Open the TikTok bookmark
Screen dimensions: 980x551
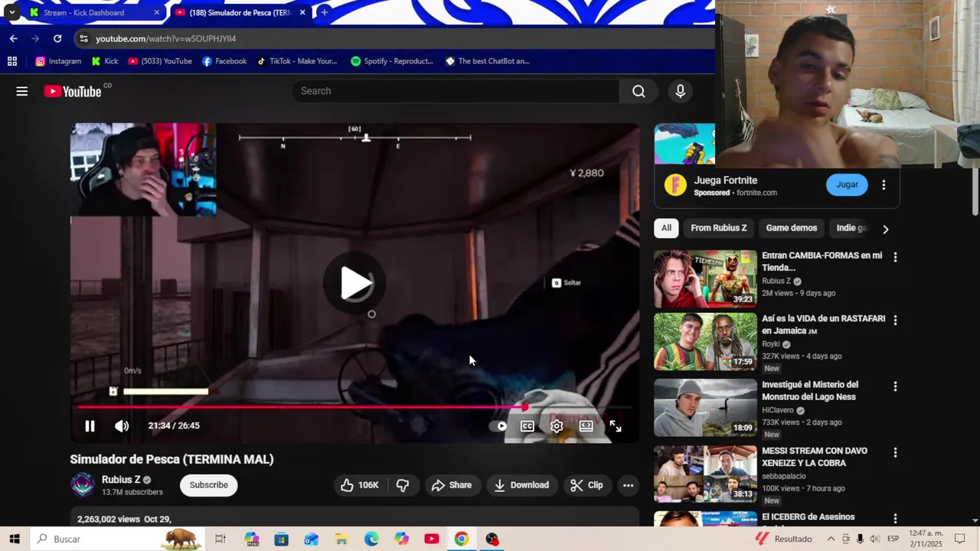point(297,61)
